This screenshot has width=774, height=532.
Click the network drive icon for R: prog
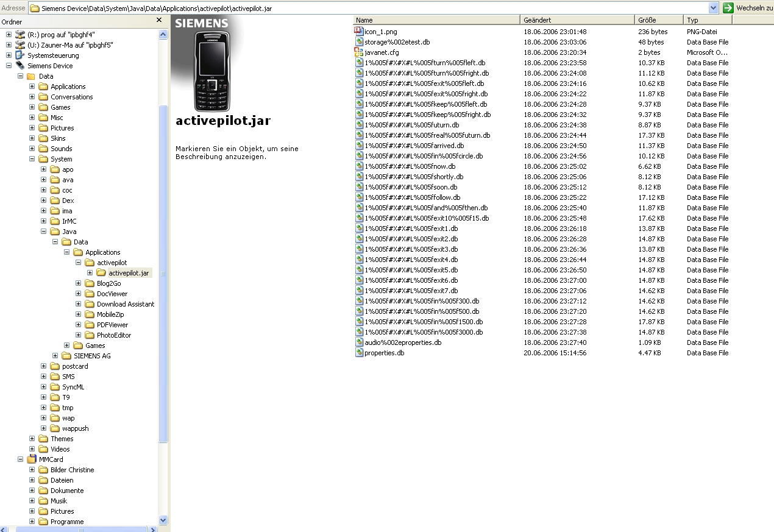coord(20,35)
